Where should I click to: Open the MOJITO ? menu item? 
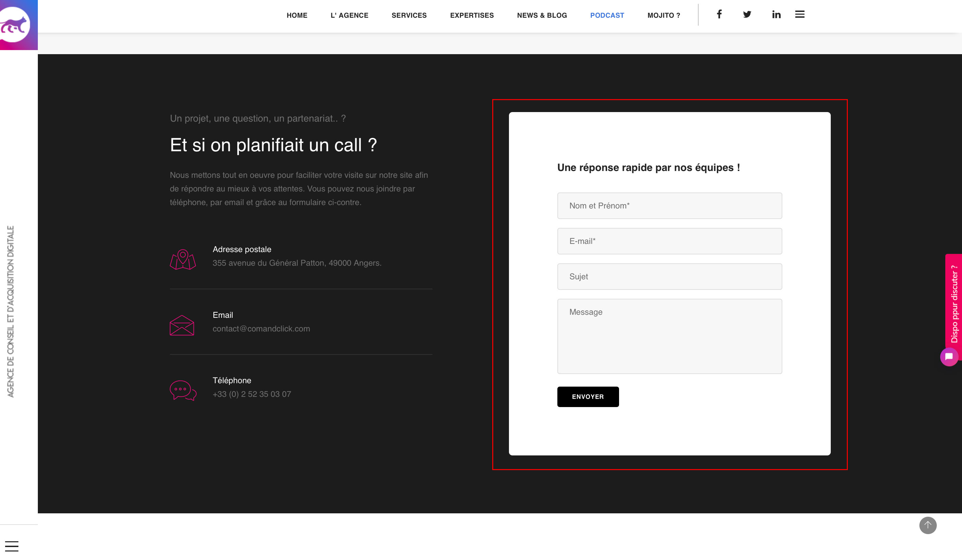click(663, 15)
